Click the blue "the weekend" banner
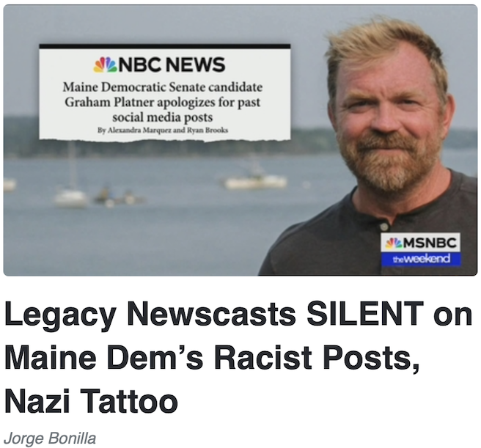Image resolution: width=481 pixels, height=448 pixels. (421, 259)
